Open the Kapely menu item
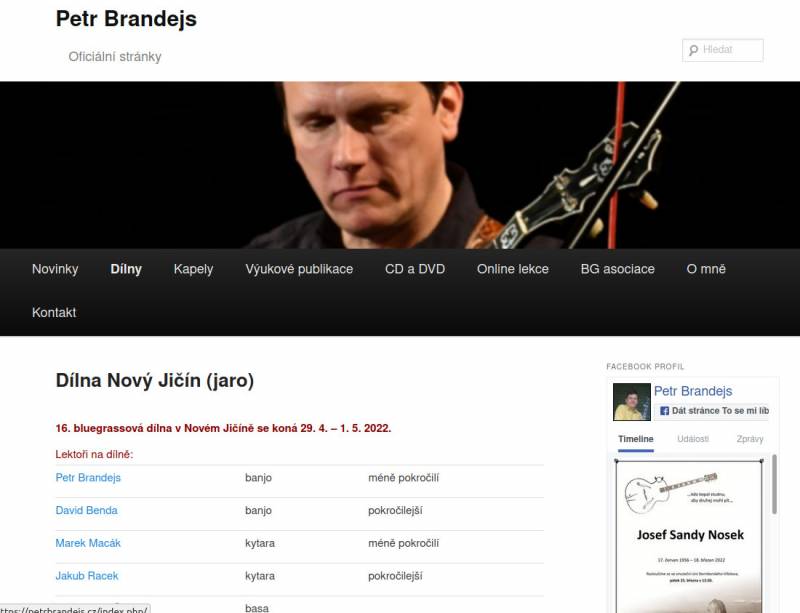This screenshot has height=613, width=800. (x=193, y=269)
